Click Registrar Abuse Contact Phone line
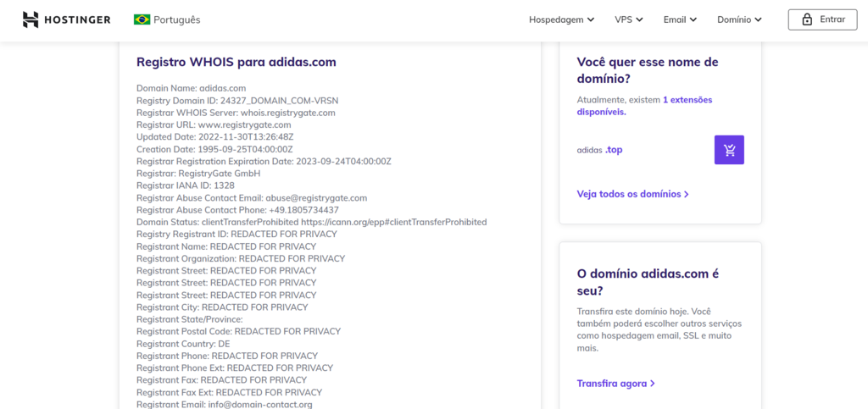This screenshot has width=868, height=409. coord(237,209)
